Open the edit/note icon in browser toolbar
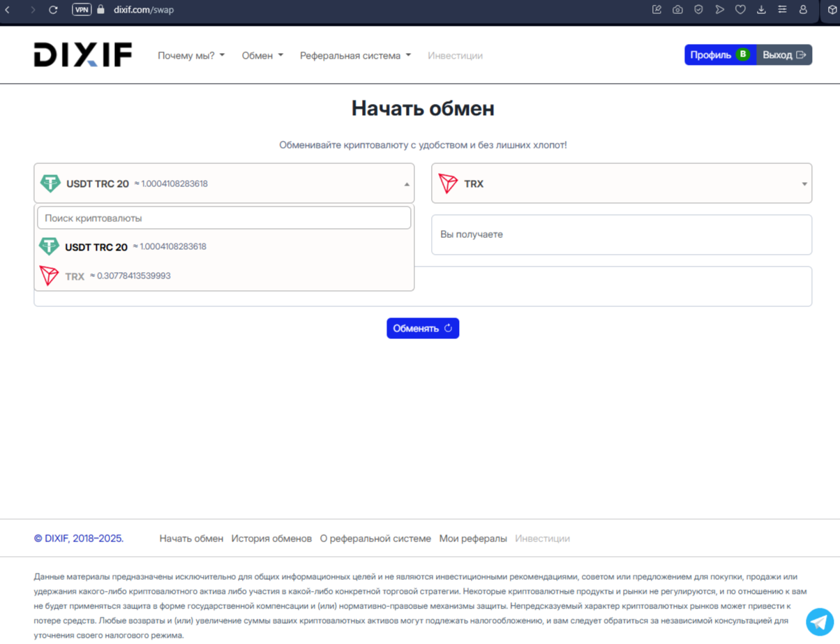 point(657,10)
